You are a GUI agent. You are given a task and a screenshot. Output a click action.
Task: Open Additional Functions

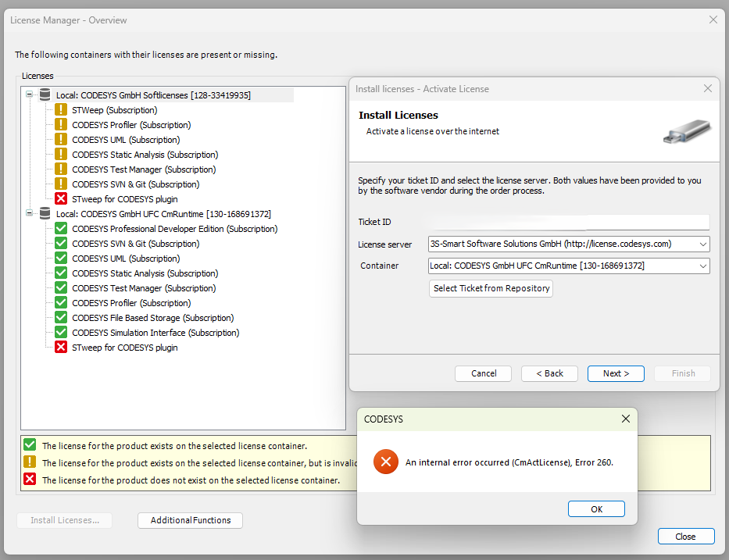(190, 520)
